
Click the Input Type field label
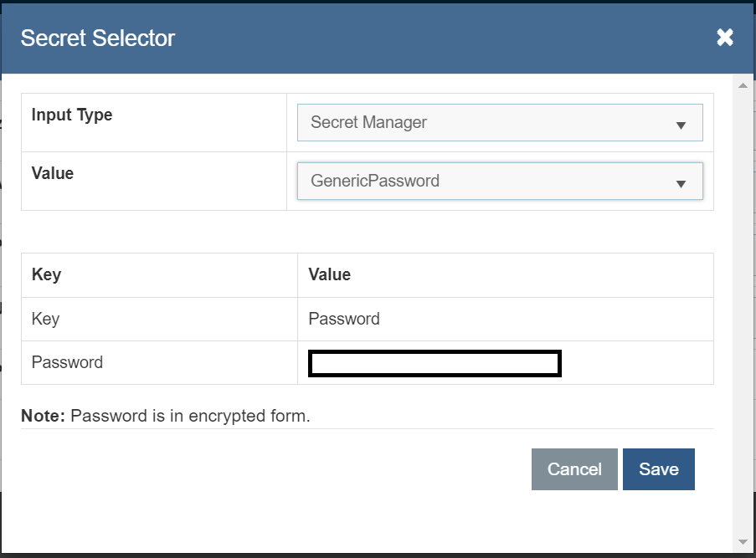pyautogui.click(x=72, y=115)
